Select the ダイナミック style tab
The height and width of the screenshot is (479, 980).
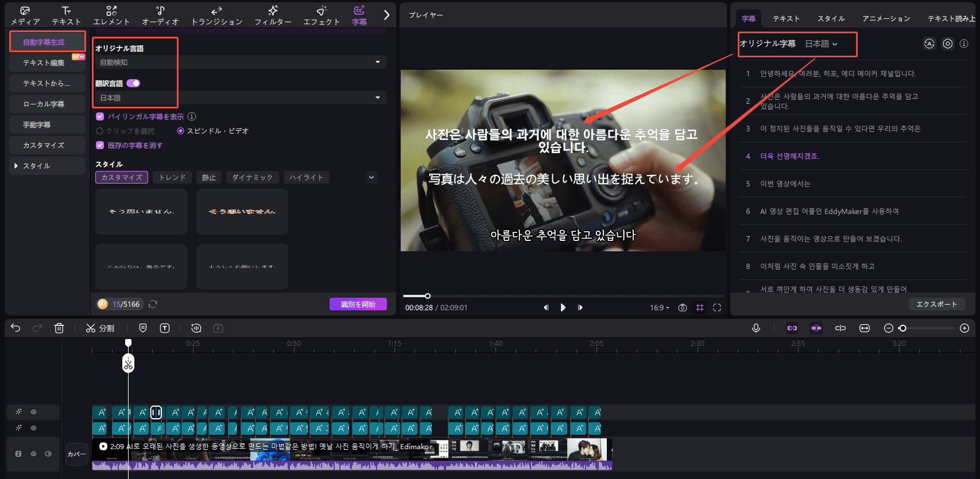click(x=253, y=177)
